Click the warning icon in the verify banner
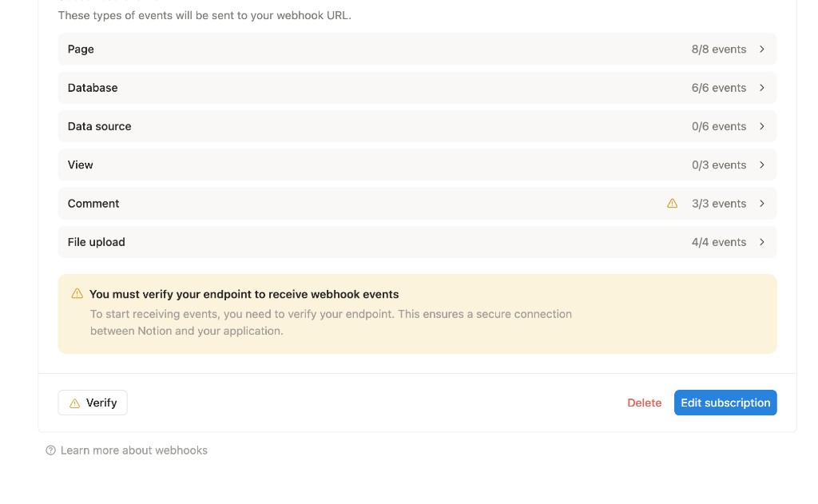Viewport: 818px width, 504px height. (77, 293)
